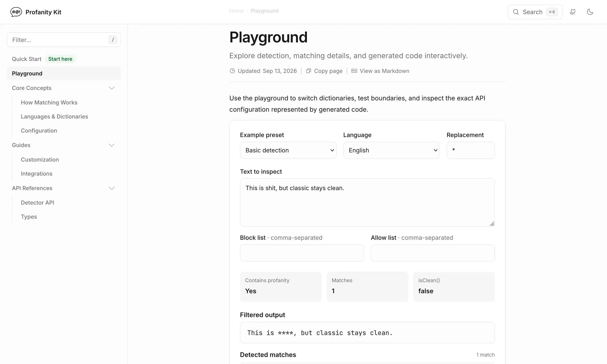Click the isClean() false result card
Screen dimensions: 607x364
click(x=454, y=287)
